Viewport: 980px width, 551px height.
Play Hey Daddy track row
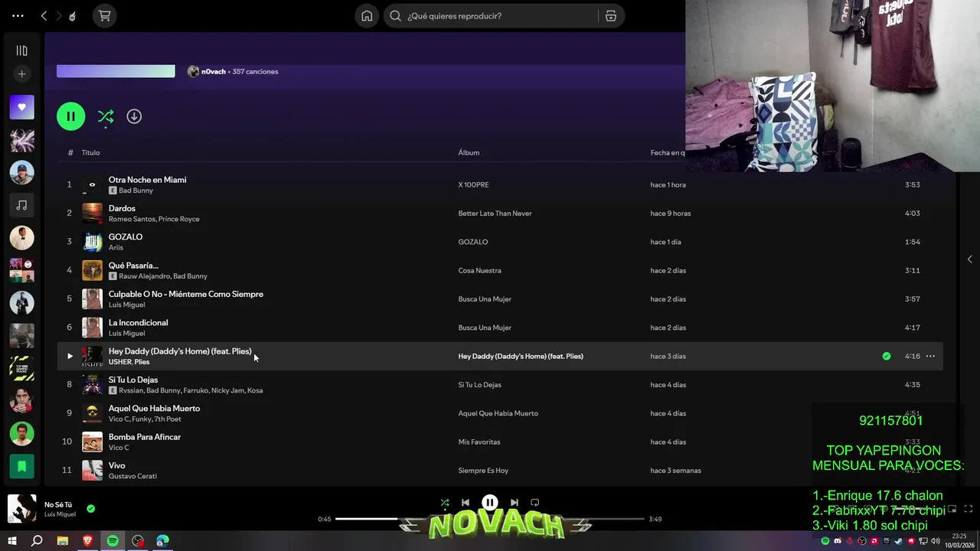point(70,356)
